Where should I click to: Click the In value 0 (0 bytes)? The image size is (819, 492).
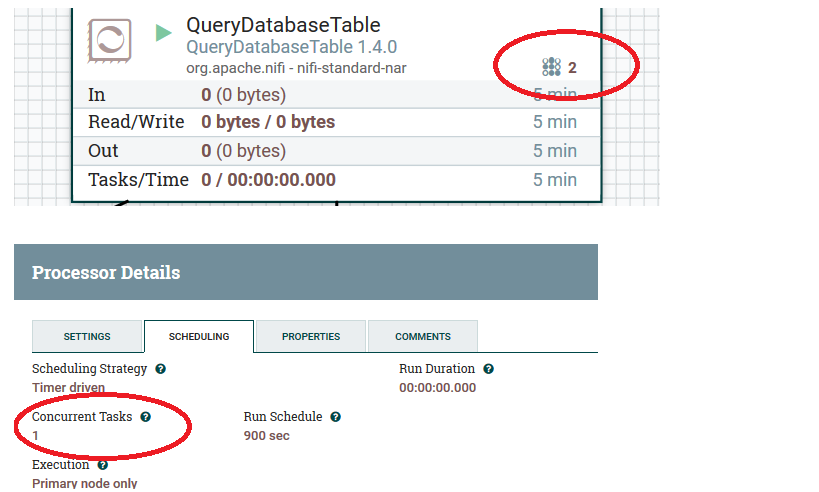click(x=243, y=95)
